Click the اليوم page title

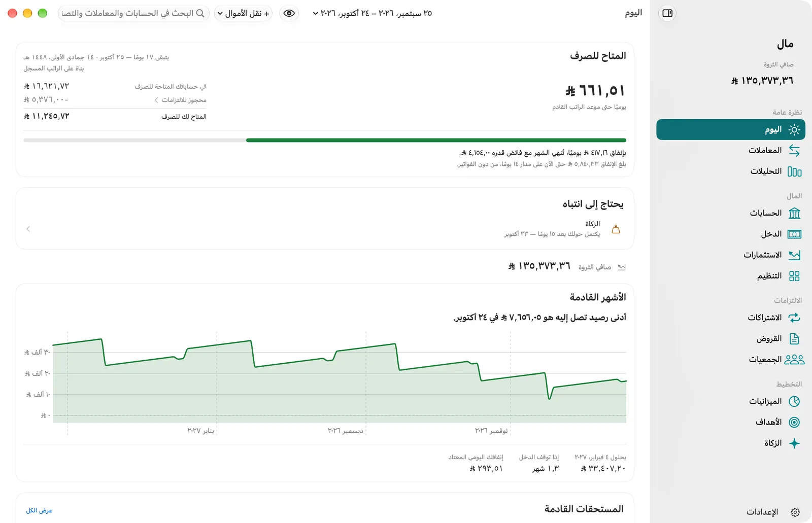point(633,13)
